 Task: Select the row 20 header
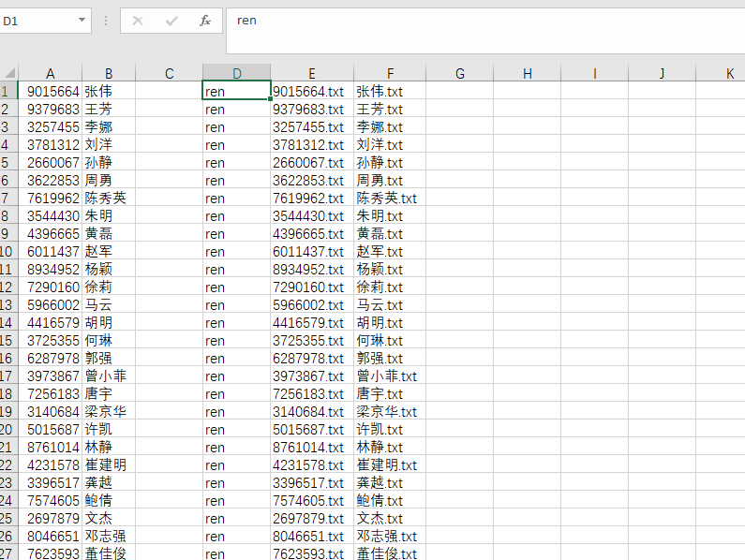pyautogui.click(x=8, y=430)
